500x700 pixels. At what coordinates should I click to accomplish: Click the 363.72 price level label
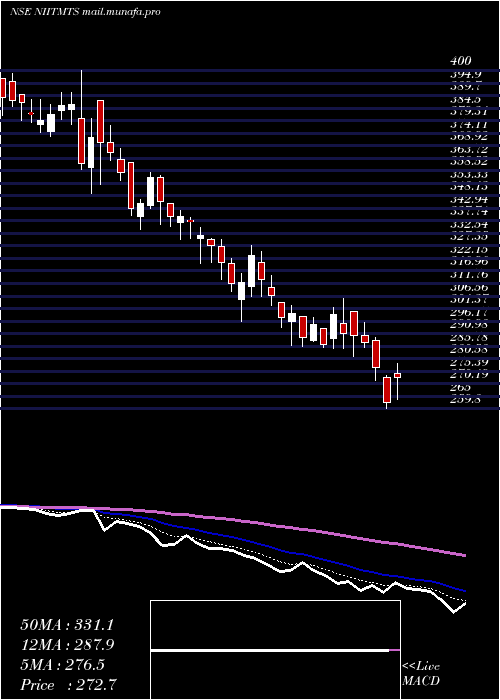(468, 149)
